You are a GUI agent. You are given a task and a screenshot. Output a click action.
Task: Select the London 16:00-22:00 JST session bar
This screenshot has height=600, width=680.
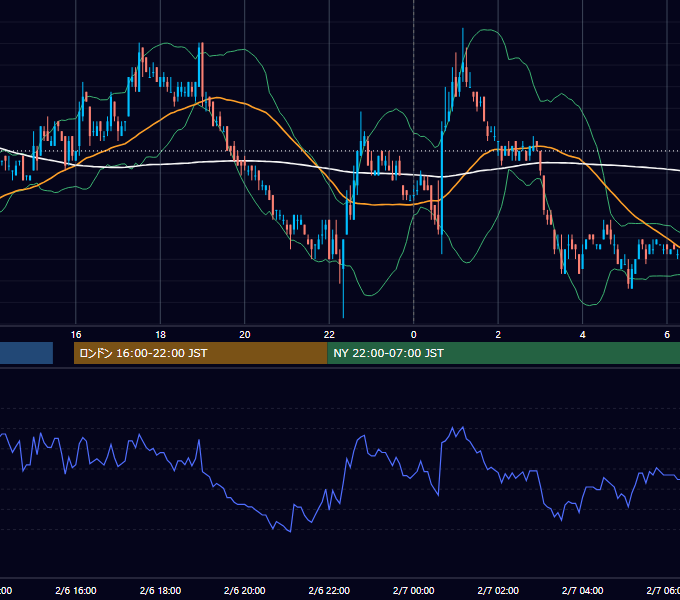[x=200, y=353]
